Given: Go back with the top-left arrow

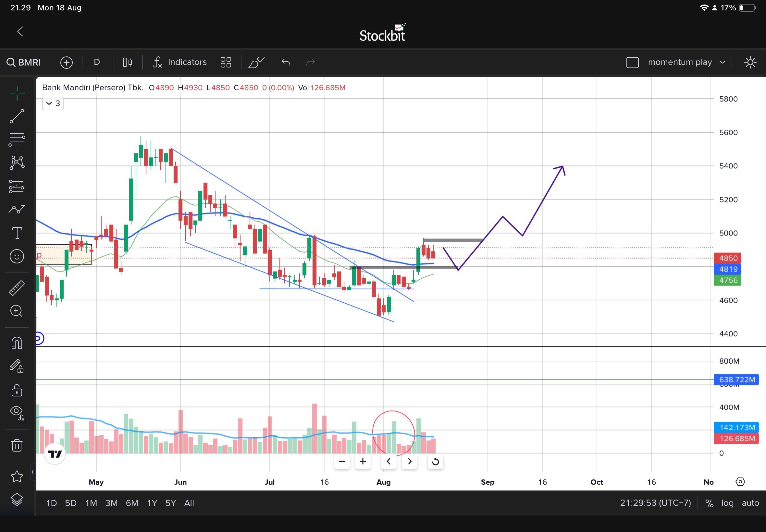Looking at the screenshot, I should pos(20,32).
